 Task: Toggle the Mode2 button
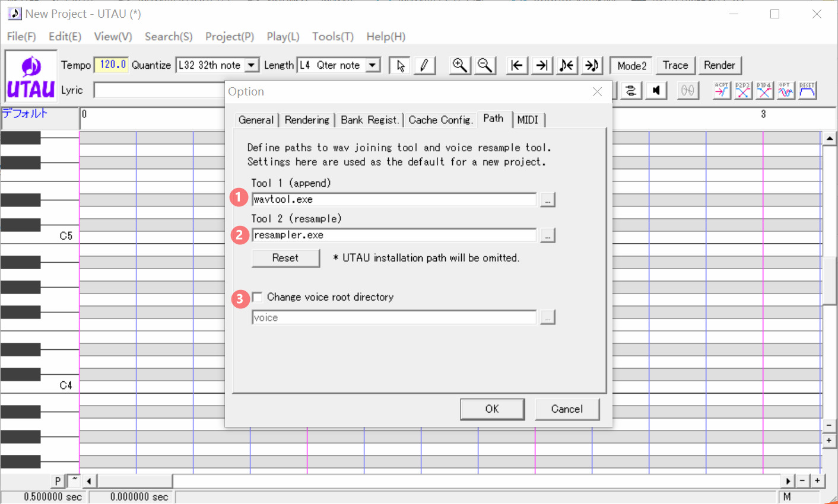631,65
